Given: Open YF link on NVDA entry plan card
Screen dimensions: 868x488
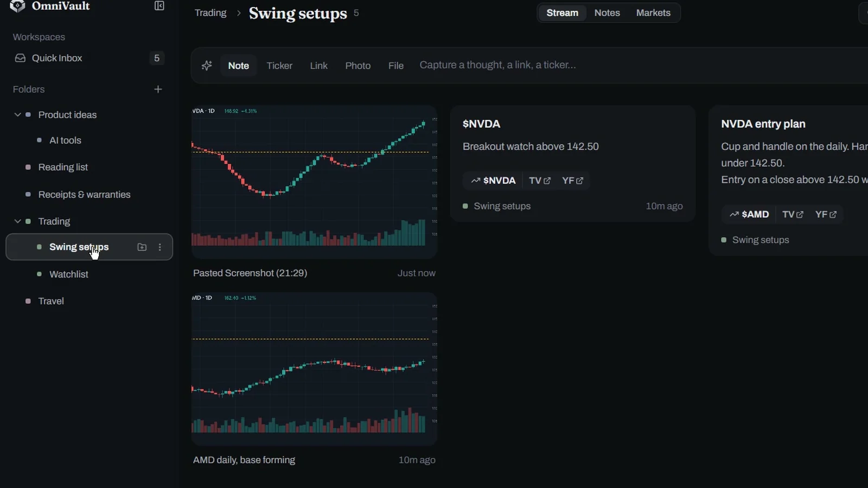Looking at the screenshot, I should 826,215.
